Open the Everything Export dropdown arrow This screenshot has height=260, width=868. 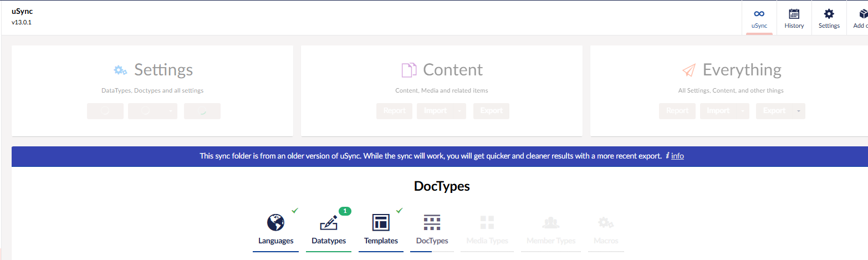(799, 111)
